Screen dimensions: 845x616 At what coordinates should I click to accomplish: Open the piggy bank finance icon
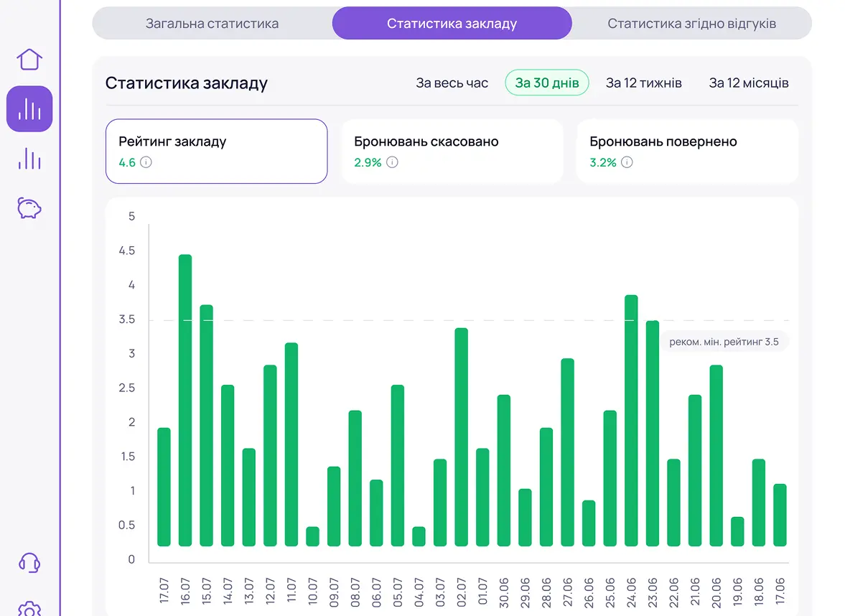(x=29, y=208)
